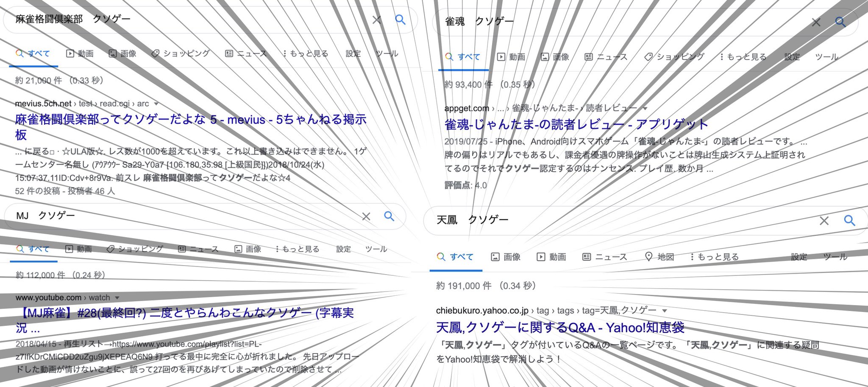Select the 画像 tab in 麻雀格闘倶楽部 search
This screenshot has width=868, height=387.
(x=122, y=53)
